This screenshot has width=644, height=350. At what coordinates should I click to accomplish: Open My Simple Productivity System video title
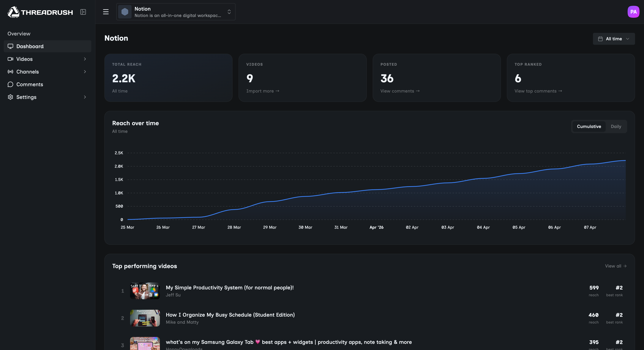[230, 288]
